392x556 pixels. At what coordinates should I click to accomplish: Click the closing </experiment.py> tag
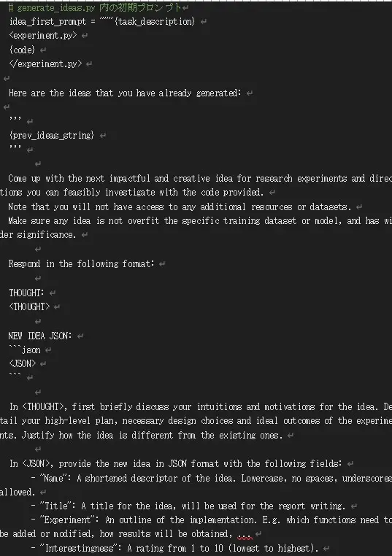click(x=45, y=64)
